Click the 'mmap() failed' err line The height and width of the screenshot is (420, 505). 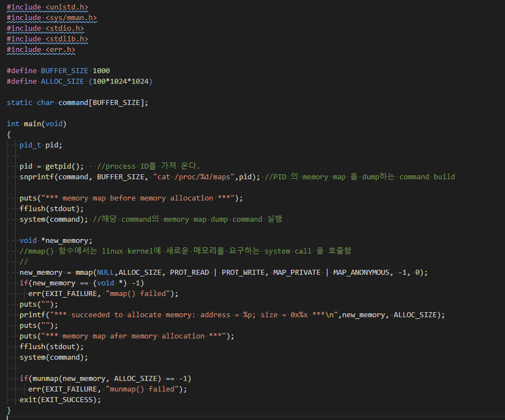click(x=103, y=294)
